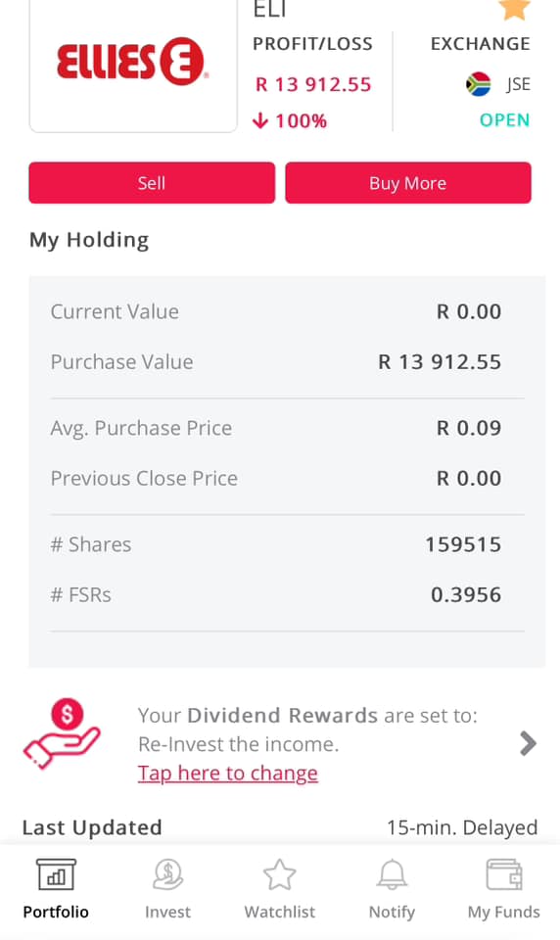Toggle the orange favourite star
Image resolution: width=560 pixels, height=940 pixels.
514,9
